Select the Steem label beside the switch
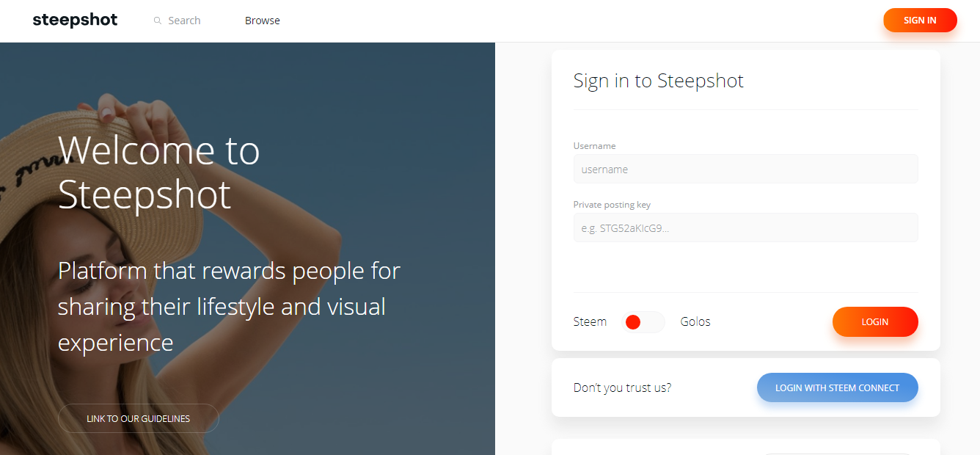This screenshot has height=455, width=980. [x=590, y=321]
